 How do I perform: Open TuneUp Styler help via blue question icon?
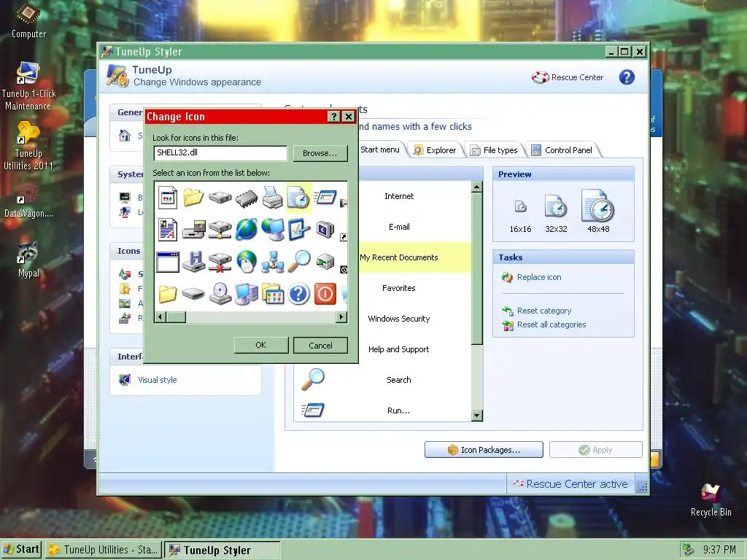(627, 77)
